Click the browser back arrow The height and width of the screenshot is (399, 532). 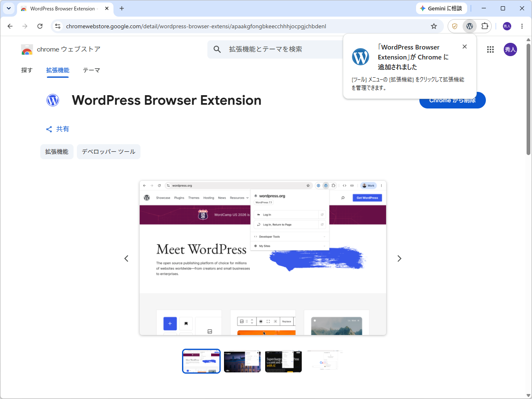click(x=10, y=26)
